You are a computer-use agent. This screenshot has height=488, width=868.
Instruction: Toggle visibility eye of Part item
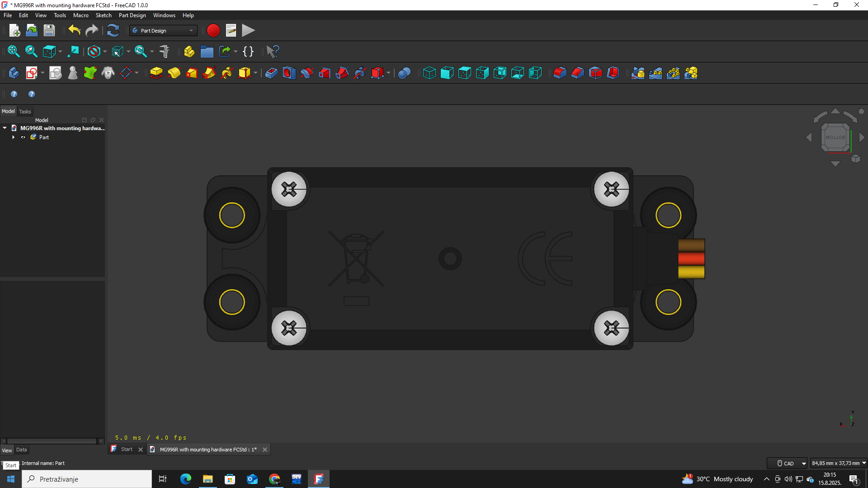click(23, 137)
